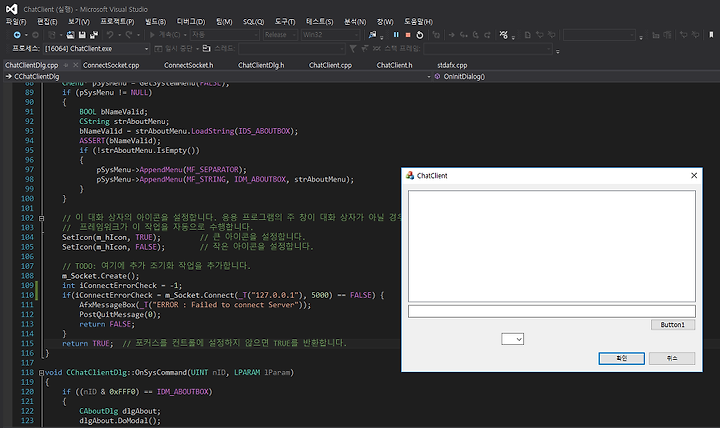Viewport: 720px width, 428px height.
Task: Click the New Project icon in toolbar
Action: coord(51,35)
